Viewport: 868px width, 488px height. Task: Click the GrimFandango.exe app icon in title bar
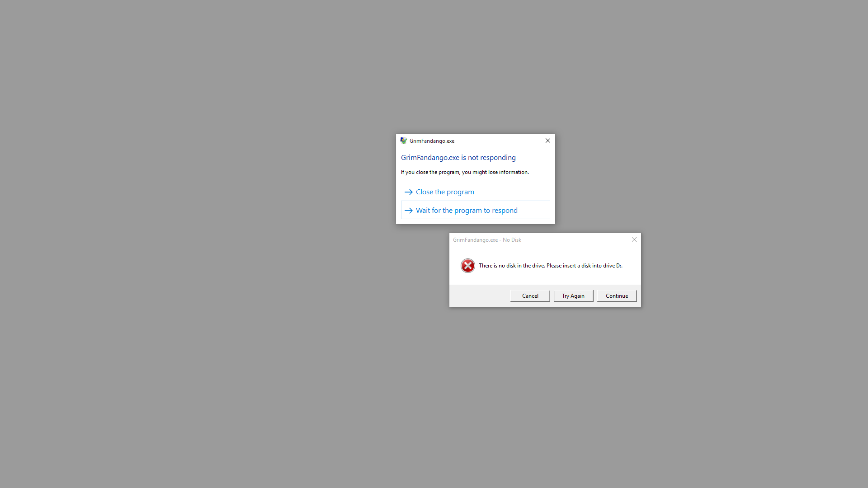[x=404, y=141]
